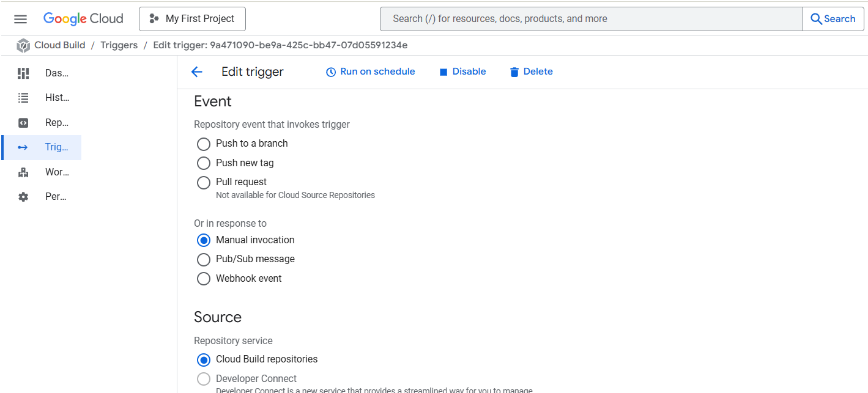Click the Dashboard icon in sidebar
The height and width of the screenshot is (393, 868).
click(23, 73)
